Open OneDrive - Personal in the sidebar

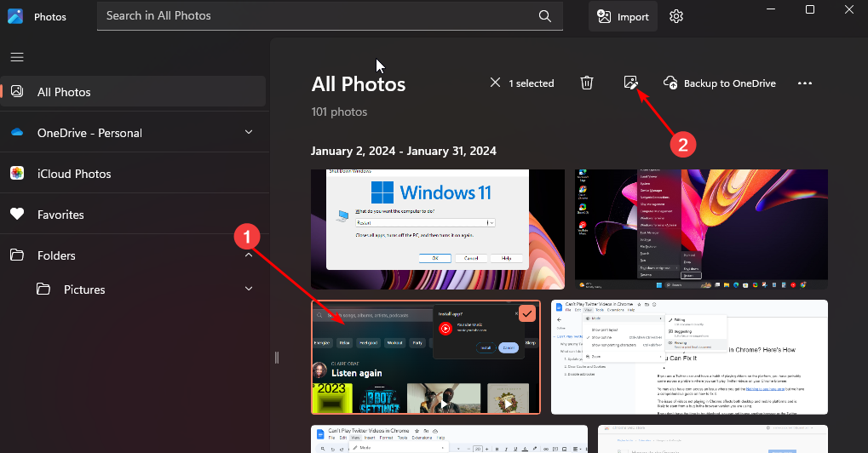point(133,133)
